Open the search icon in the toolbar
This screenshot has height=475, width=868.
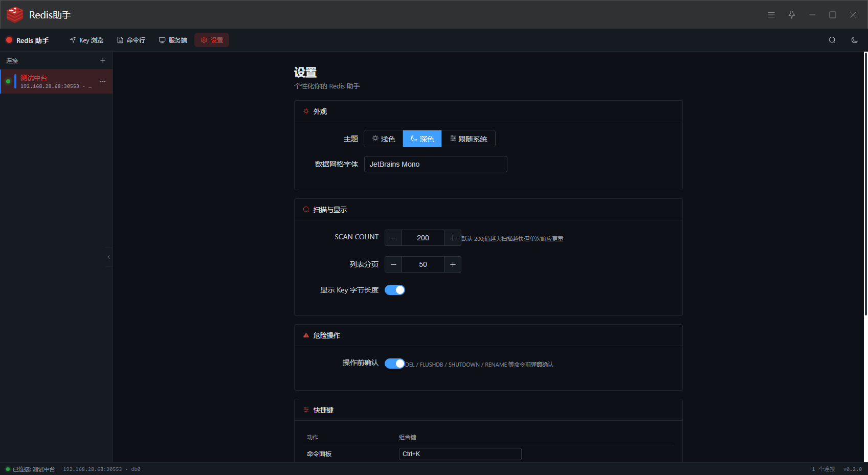coord(832,40)
